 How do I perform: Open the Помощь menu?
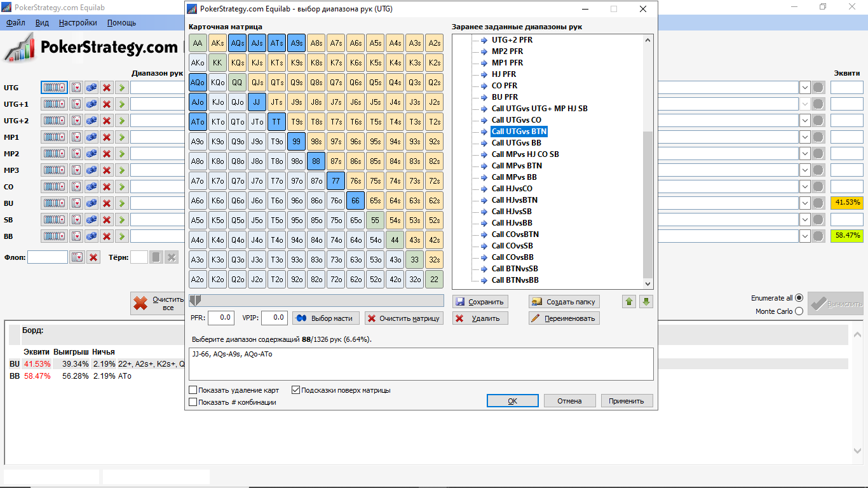coord(121,23)
